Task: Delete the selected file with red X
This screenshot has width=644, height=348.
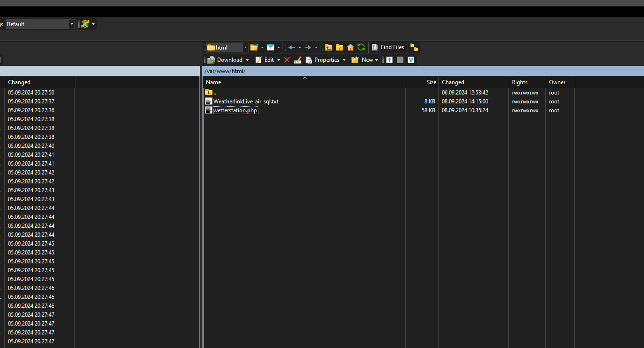Action: coord(287,60)
